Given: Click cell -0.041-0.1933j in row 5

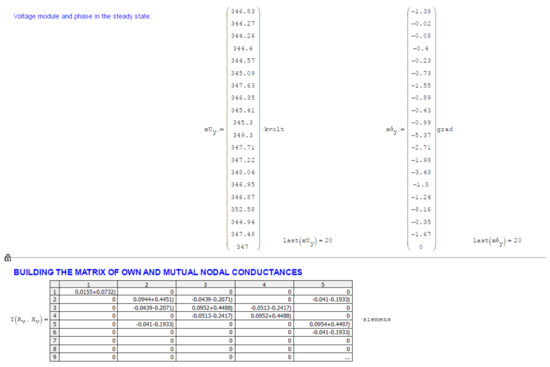Looking at the screenshot, I should point(147,324).
